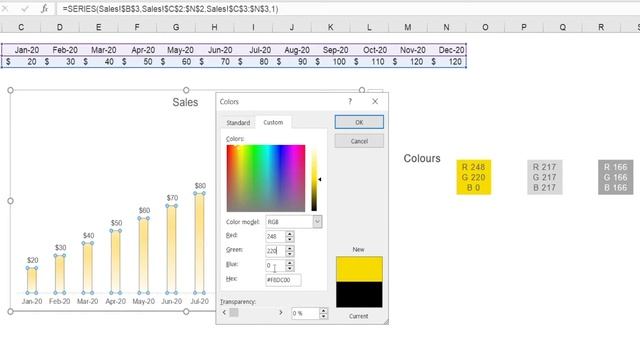
Task: Select the dark gray R 166 colour box
Action: (616, 177)
